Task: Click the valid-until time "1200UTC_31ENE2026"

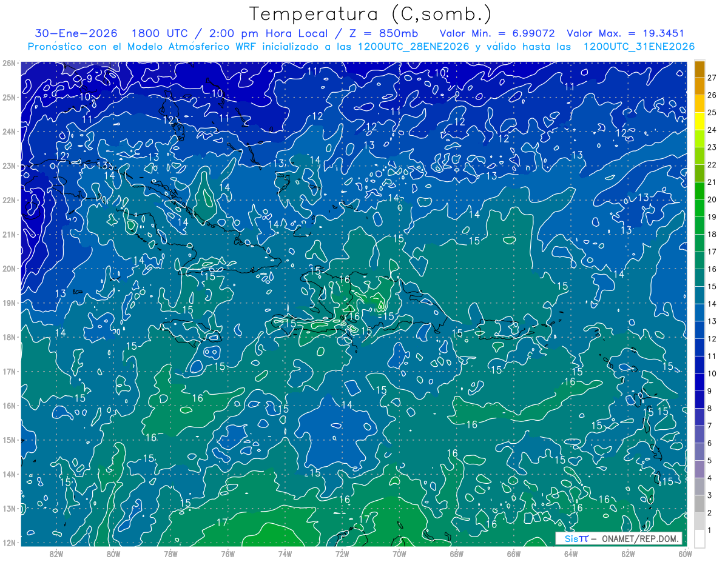Action: (638, 47)
